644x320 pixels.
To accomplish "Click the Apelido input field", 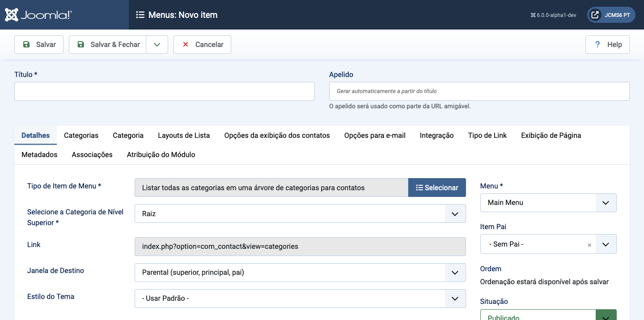I will point(479,91).
